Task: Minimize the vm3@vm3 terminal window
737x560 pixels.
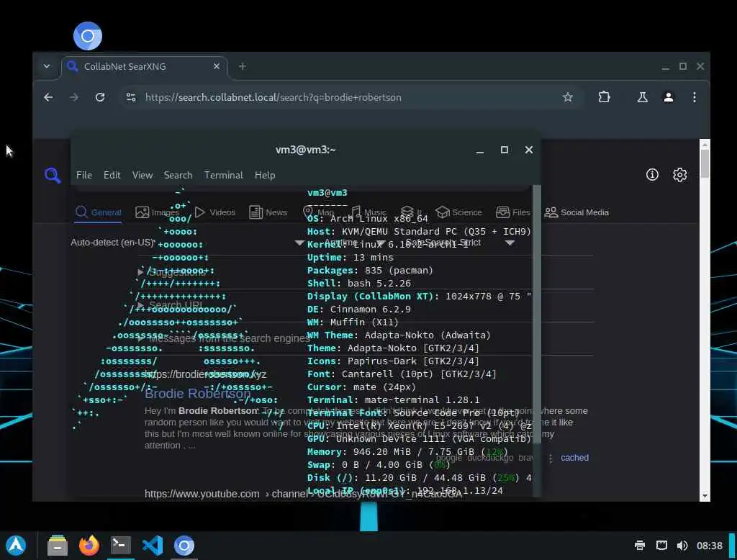Action: tap(479, 150)
